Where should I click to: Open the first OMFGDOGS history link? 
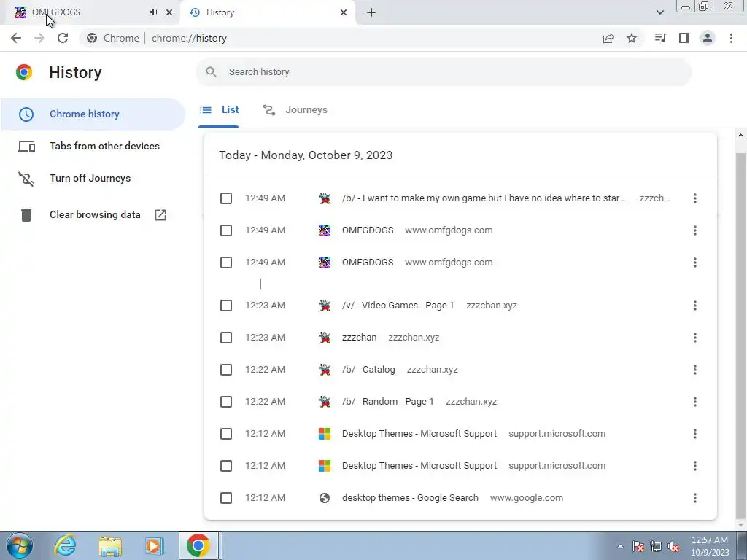pyautogui.click(x=368, y=230)
